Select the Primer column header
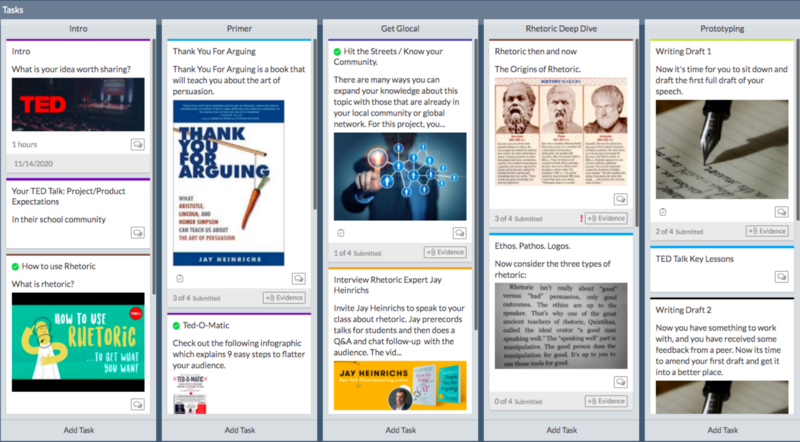This screenshot has height=442, width=800. [238, 29]
